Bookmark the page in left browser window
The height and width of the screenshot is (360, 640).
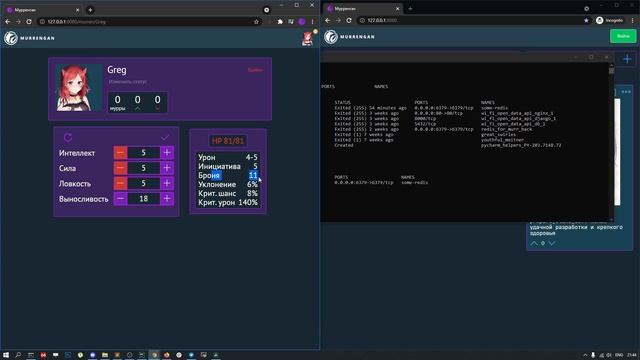pyautogui.click(x=256, y=22)
